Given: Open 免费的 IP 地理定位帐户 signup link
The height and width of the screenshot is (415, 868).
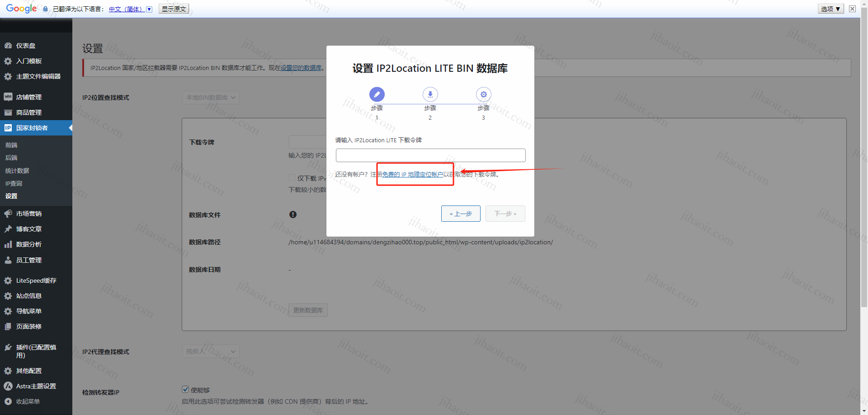Looking at the screenshot, I should 412,174.
